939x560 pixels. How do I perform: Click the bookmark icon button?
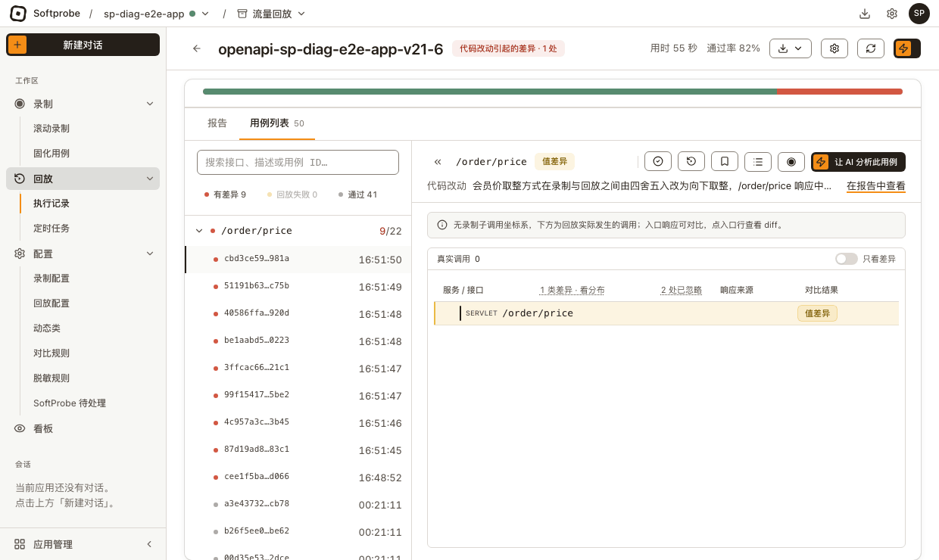click(x=725, y=161)
